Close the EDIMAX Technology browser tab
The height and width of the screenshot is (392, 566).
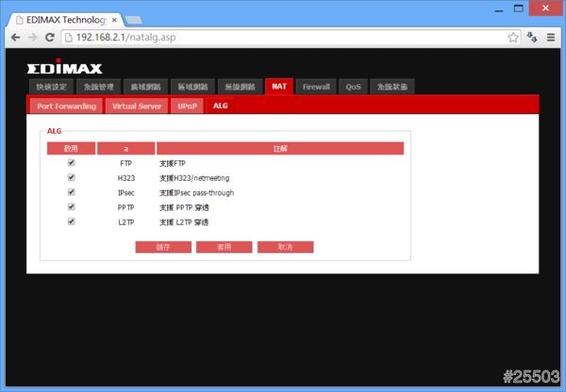pyautogui.click(x=114, y=20)
